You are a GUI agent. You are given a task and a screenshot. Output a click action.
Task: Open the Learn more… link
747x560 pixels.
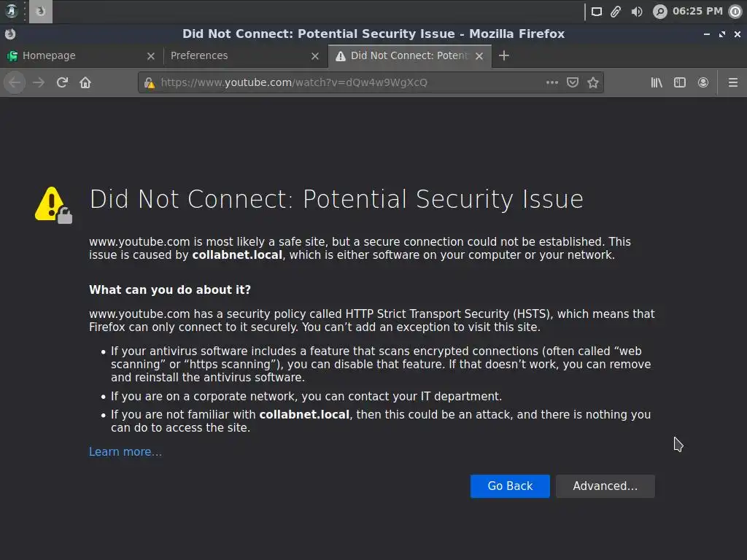(125, 452)
